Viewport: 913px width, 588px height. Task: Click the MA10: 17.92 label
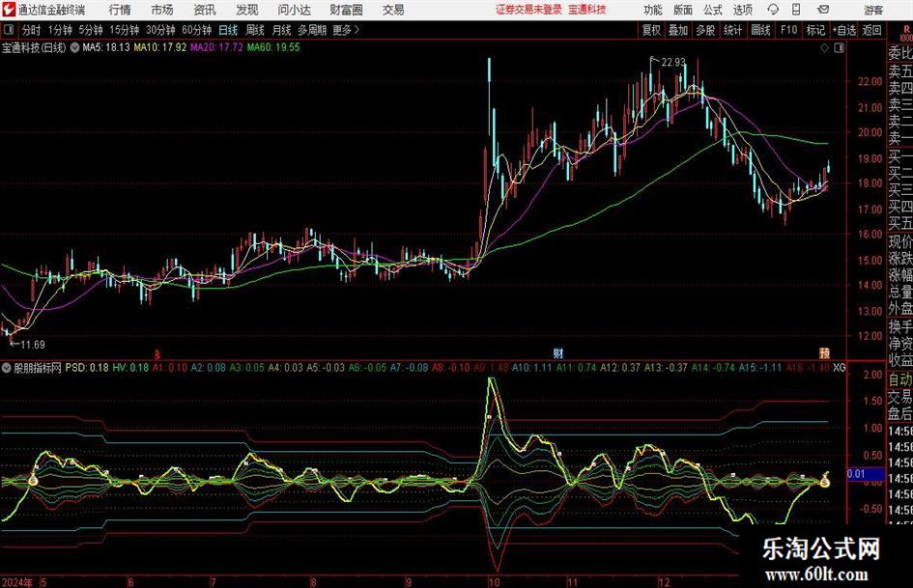click(160, 47)
